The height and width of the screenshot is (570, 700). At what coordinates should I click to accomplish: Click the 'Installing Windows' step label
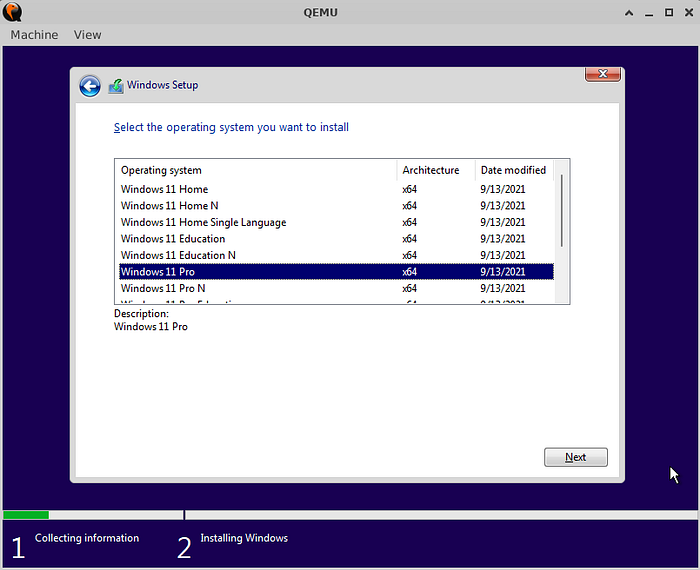pyautogui.click(x=244, y=538)
